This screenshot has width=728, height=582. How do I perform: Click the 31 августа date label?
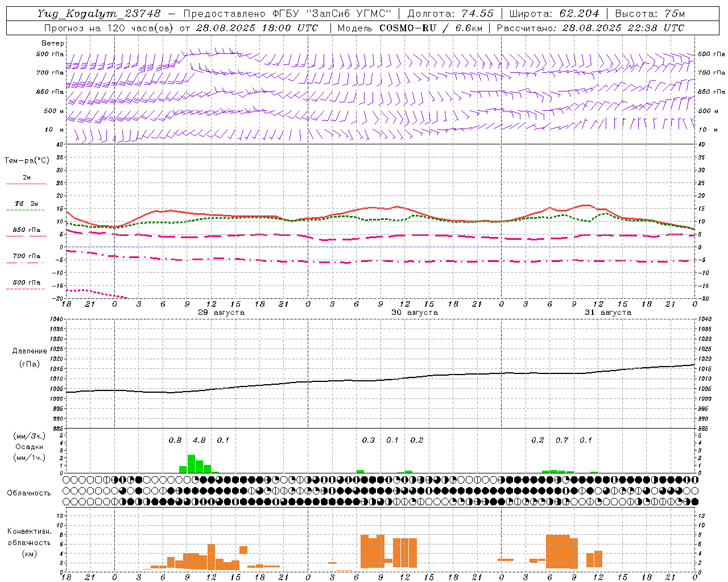point(608,313)
